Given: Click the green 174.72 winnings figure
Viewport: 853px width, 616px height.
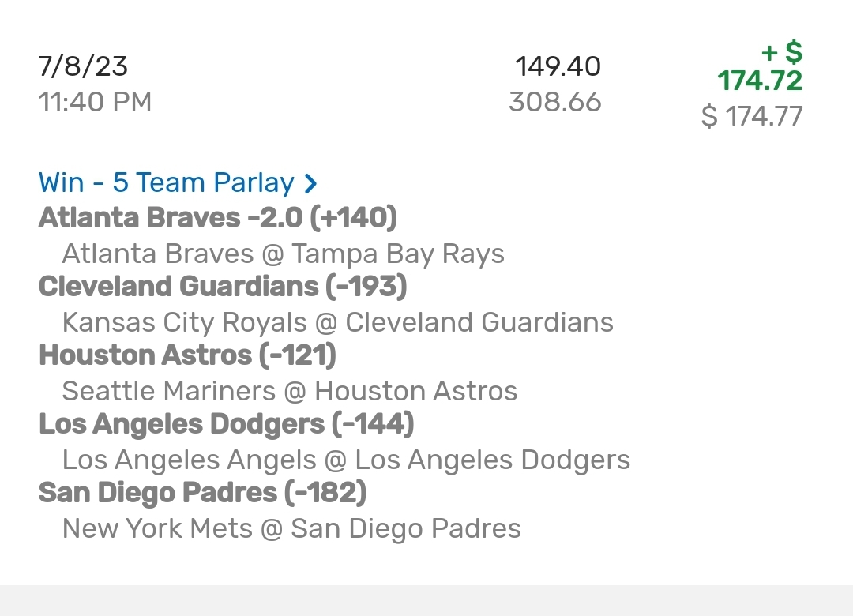Looking at the screenshot, I should click(x=760, y=81).
